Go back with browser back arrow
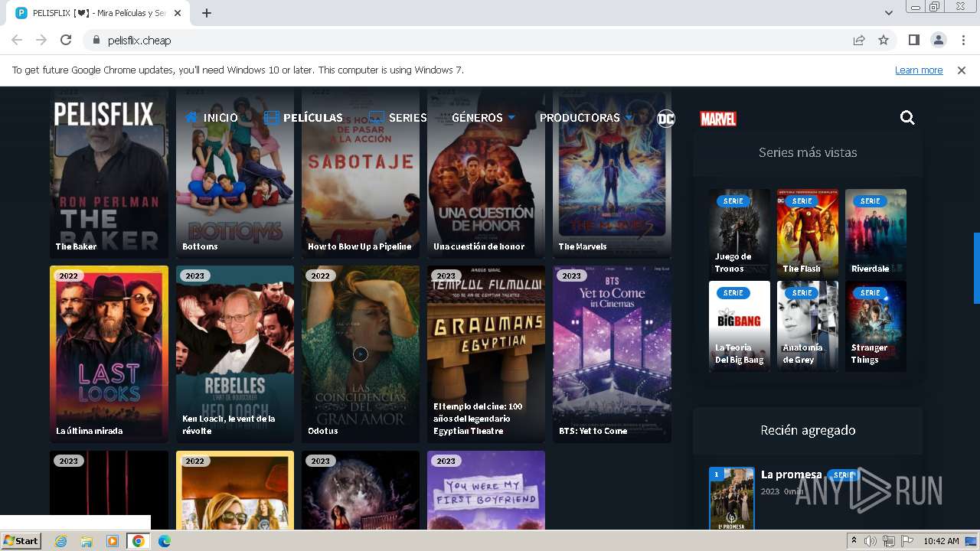Screen dimensions: 980x551 click(17, 40)
